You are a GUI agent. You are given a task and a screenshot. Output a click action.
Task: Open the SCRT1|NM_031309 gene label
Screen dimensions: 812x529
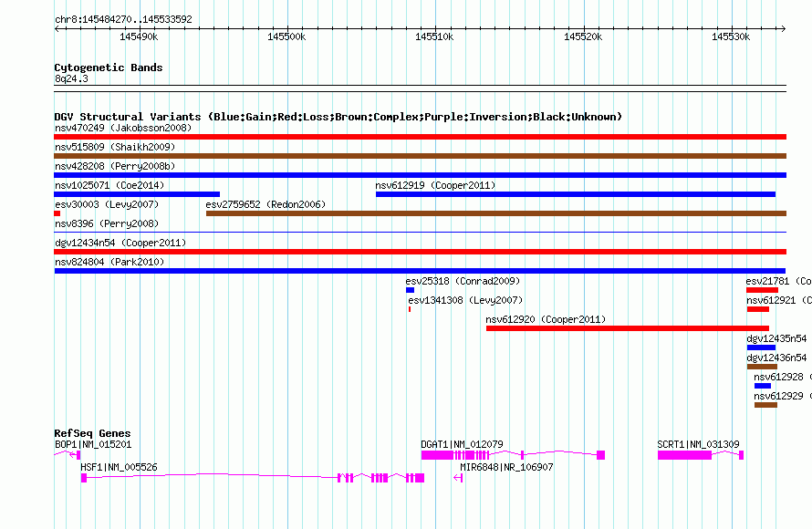tap(698, 444)
